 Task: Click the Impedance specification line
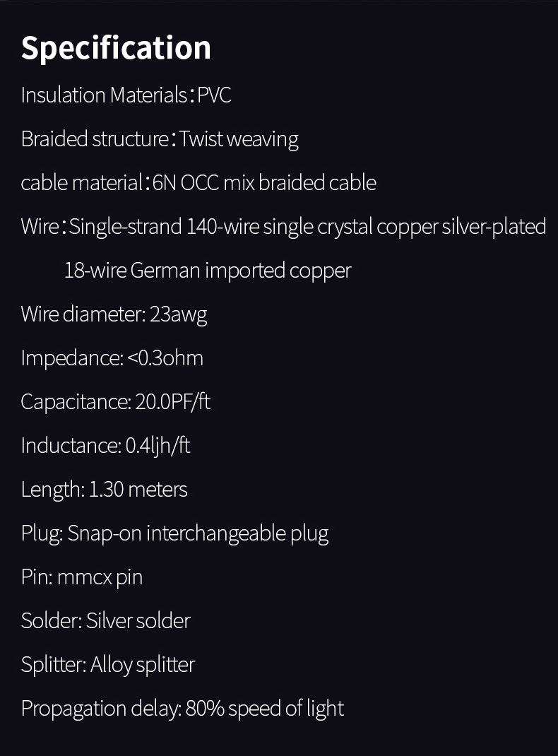[112, 358]
